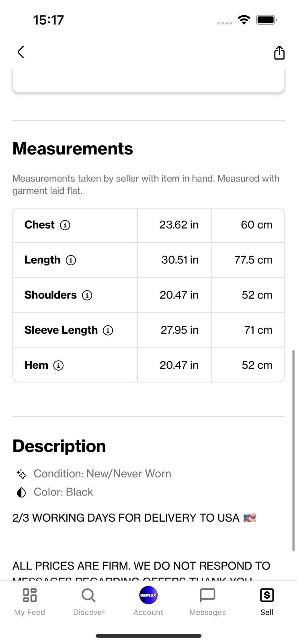Open Account tab with GEMLUX avatar

pos(148,602)
